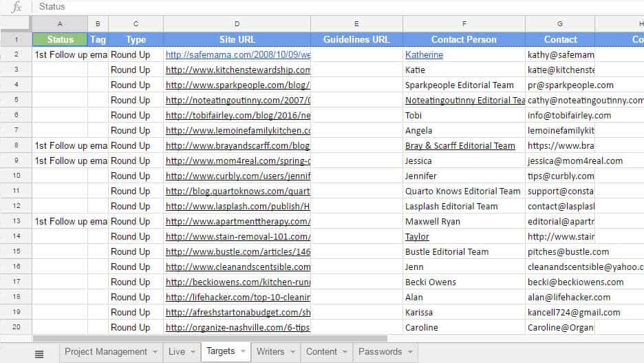Open the Writers tab dropdown arrow

pos(293,352)
